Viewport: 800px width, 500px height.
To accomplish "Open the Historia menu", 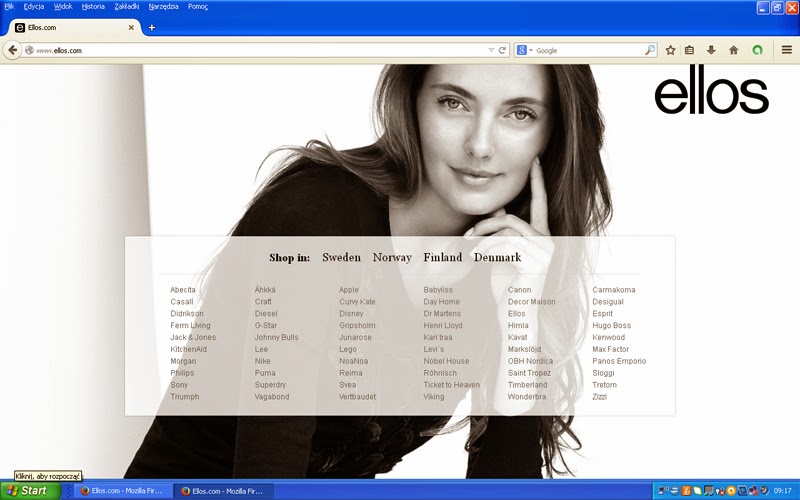I will click(x=92, y=6).
